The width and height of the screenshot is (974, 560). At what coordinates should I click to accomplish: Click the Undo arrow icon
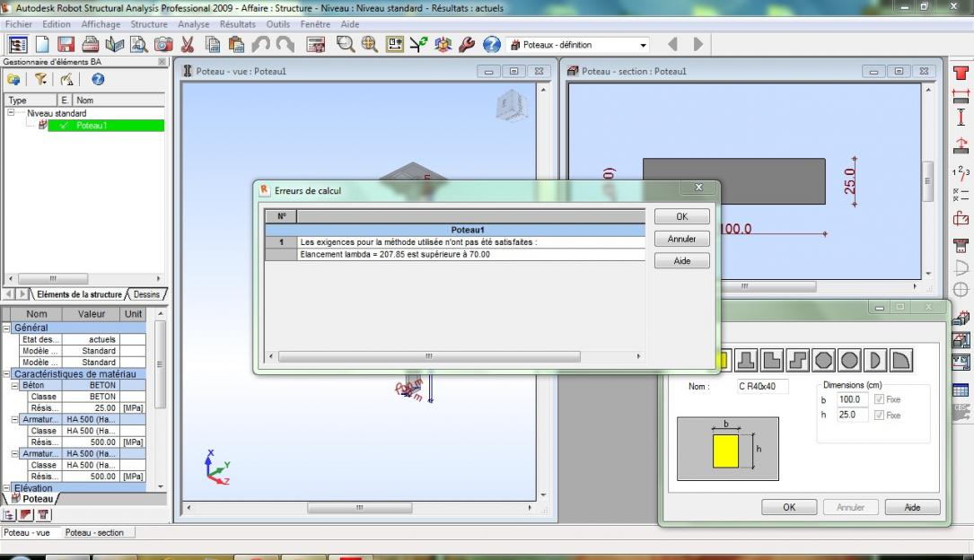[x=261, y=45]
